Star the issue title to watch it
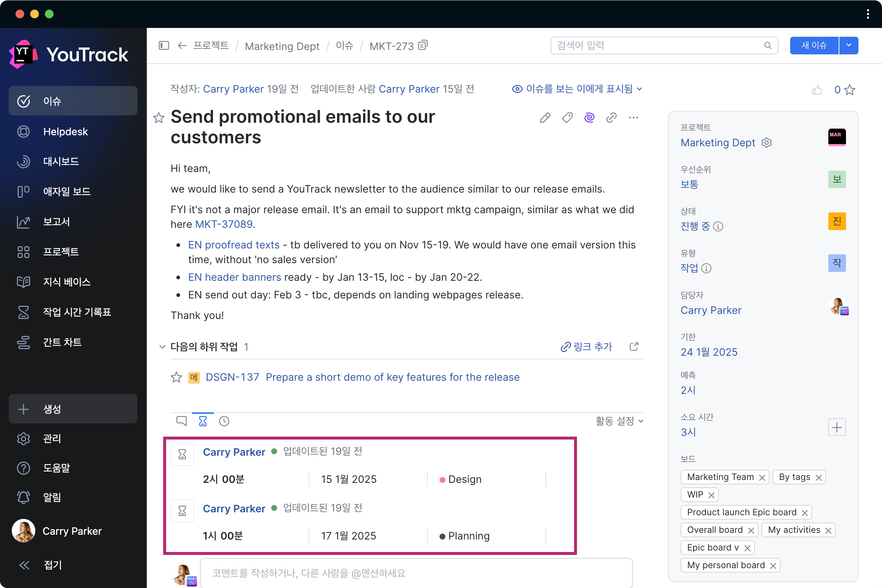This screenshot has height=588, width=882. pyautogui.click(x=159, y=118)
